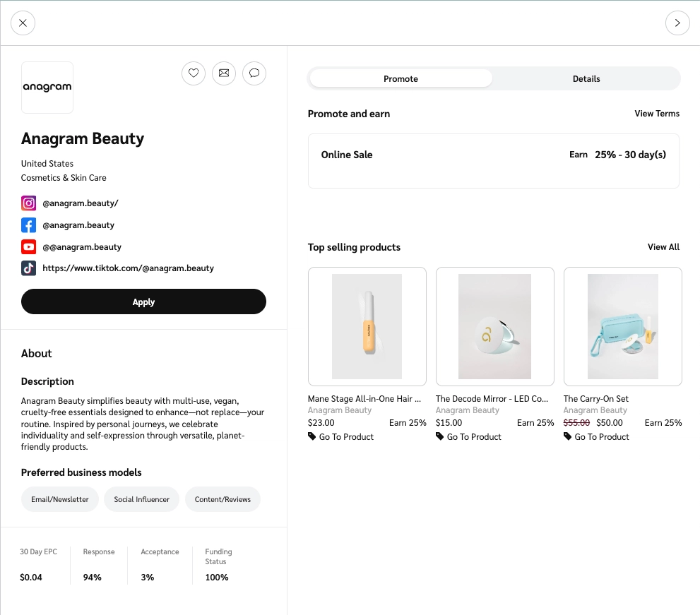Open View Terms link
This screenshot has height=615, width=700.
[x=657, y=114]
